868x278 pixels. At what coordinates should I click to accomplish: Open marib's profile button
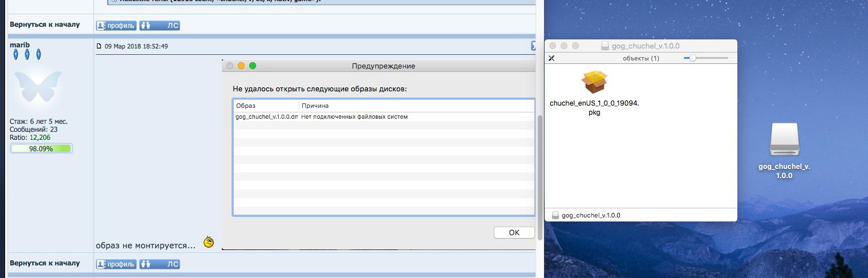tap(116, 264)
